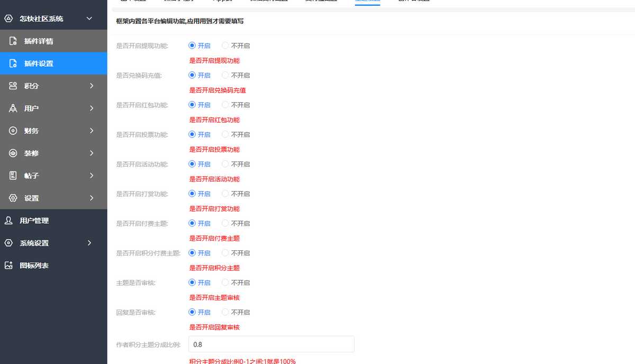
Task: Click the 图标列表 image icon
Action: point(8,266)
